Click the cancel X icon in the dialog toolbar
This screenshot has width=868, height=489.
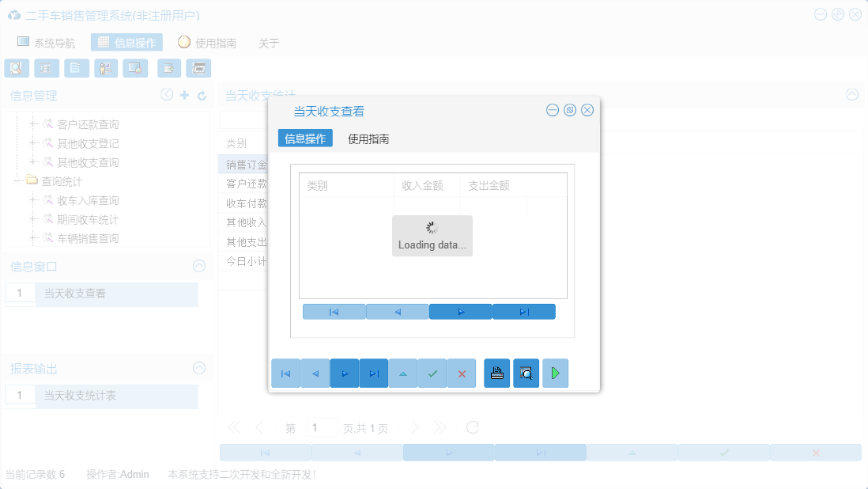(x=462, y=373)
